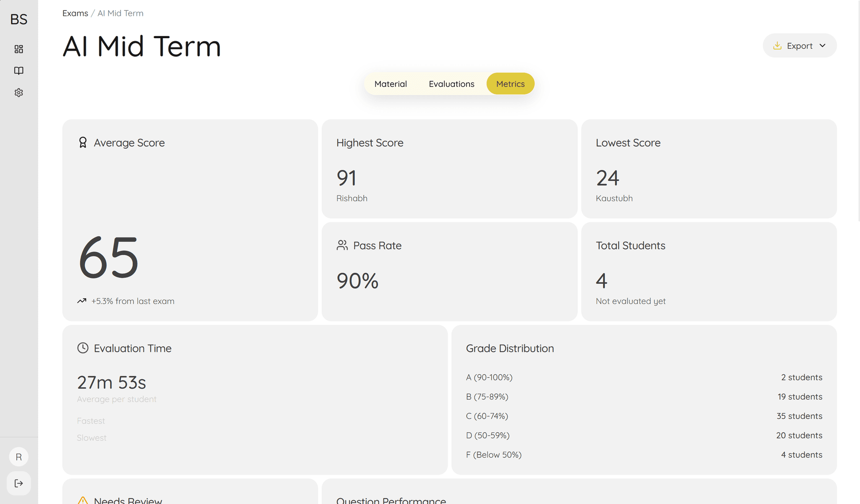The image size is (860, 504).
Task: Open the R profile avatar
Action: coord(18,457)
